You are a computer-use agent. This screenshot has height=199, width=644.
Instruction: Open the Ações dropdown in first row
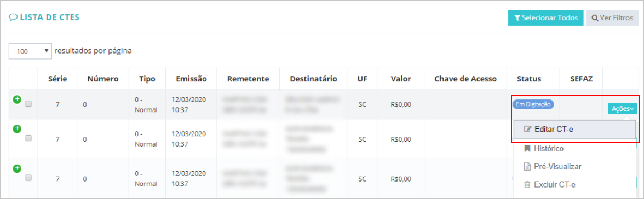(x=622, y=109)
